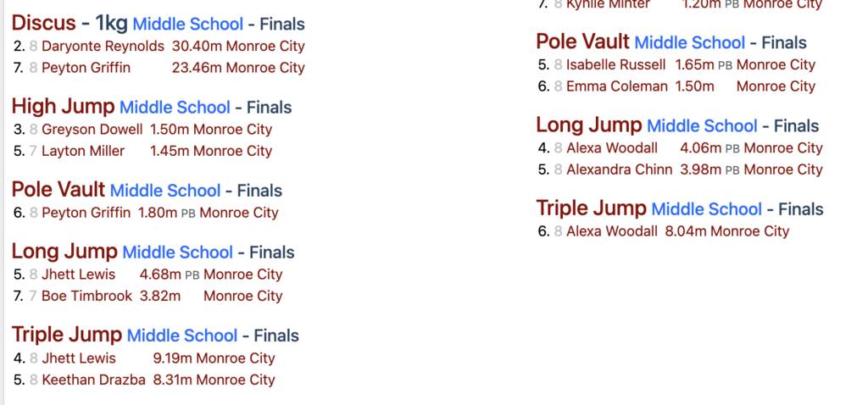The image size is (868, 405).
Task: Click Boe Timbrook's name
Action: 86,296
